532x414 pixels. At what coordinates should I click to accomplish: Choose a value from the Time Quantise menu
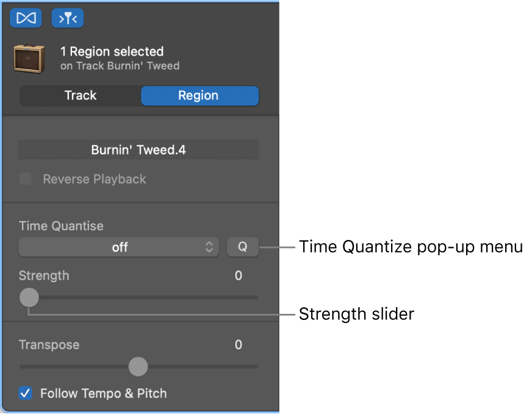(119, 247)
